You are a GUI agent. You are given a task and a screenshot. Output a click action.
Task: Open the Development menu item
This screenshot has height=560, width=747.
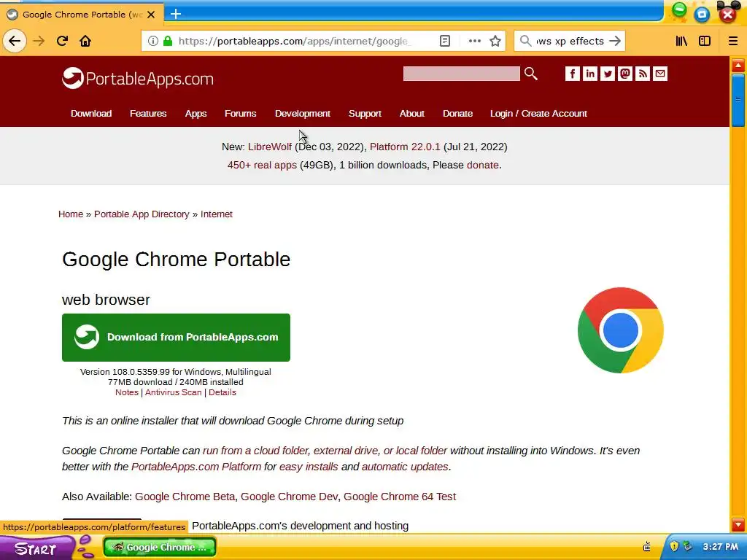[303, 113]
